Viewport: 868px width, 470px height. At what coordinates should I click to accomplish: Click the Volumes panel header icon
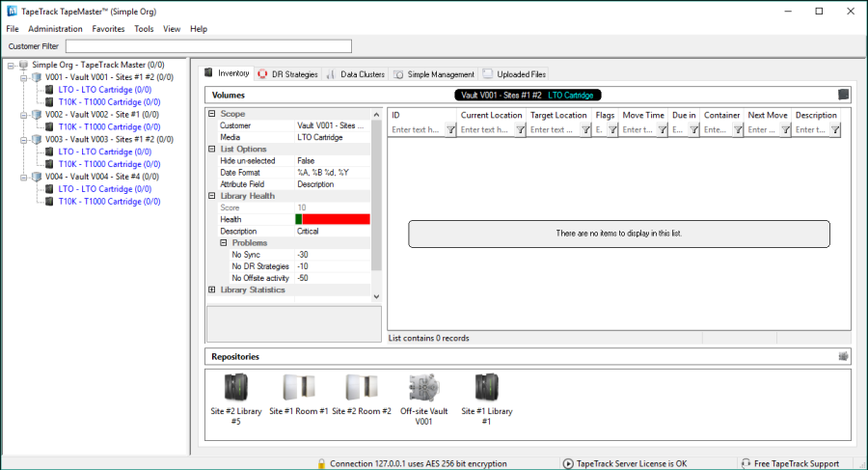(x=843, y=95)
